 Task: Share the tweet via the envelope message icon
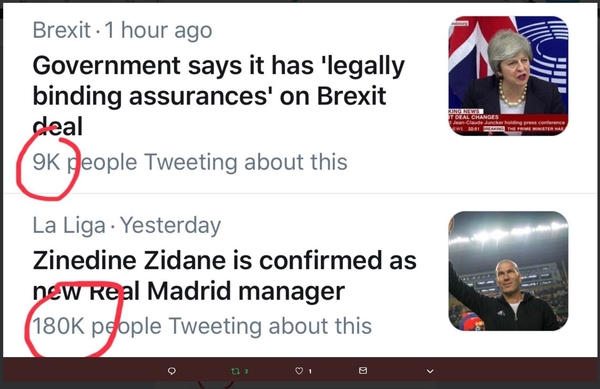pyautogui.click(x=363, y=370)
